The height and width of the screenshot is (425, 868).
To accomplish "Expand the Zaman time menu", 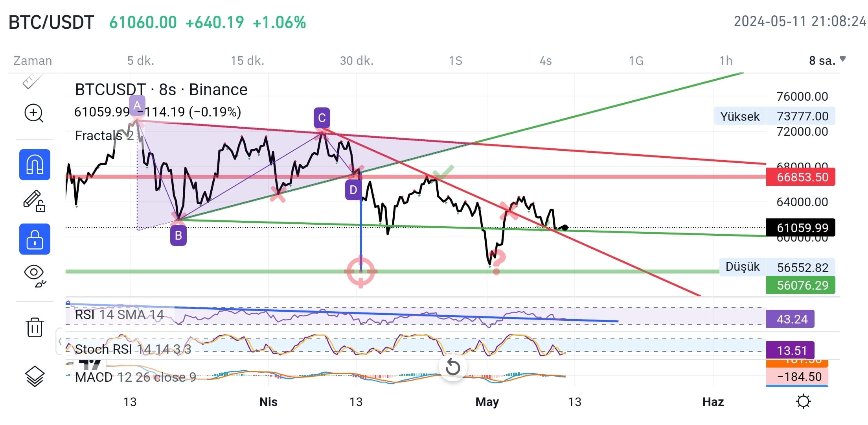I will click(33, 61).
